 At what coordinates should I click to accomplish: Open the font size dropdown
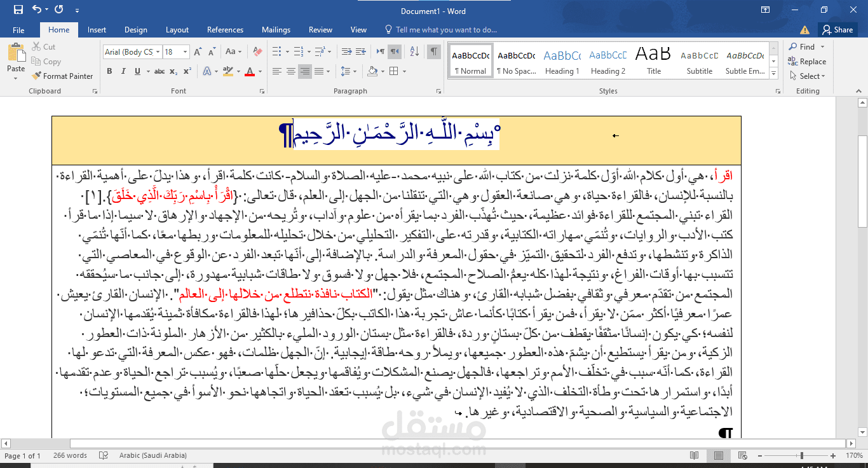click(186, 52)
